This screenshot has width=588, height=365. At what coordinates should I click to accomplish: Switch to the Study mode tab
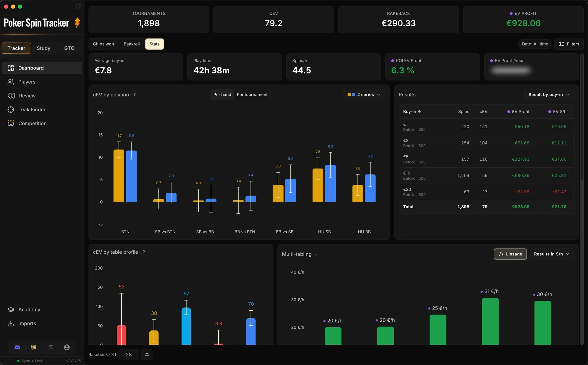(43, 48)
